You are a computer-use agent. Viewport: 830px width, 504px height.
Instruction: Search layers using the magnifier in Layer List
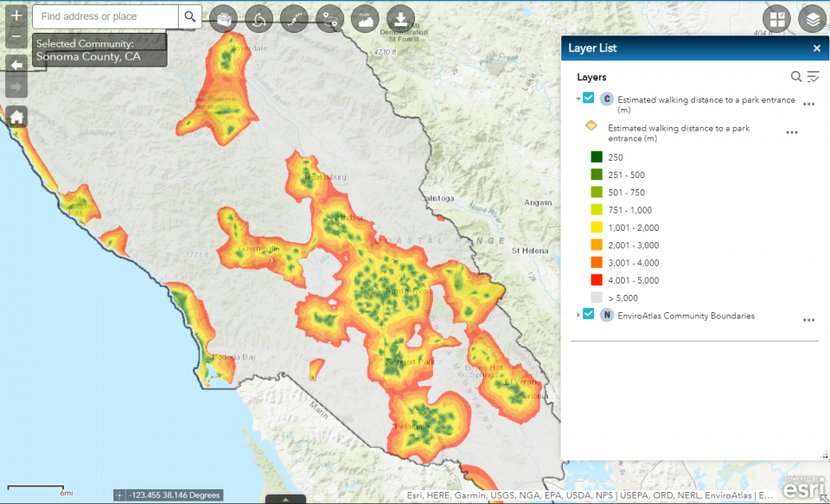pyautogui.click(x=795, y=77)
